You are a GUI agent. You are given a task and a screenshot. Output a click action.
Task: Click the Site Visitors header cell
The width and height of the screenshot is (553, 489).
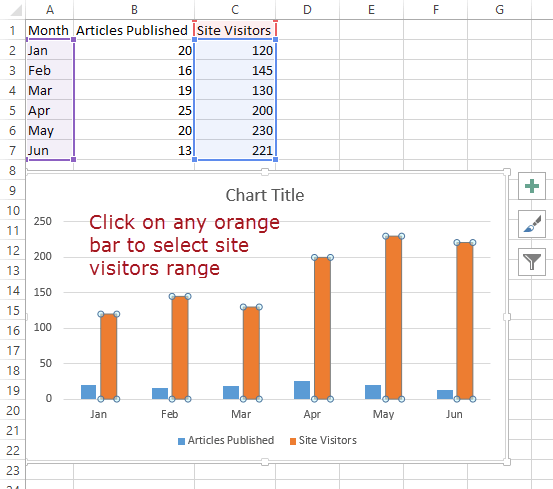click(235, 30)
